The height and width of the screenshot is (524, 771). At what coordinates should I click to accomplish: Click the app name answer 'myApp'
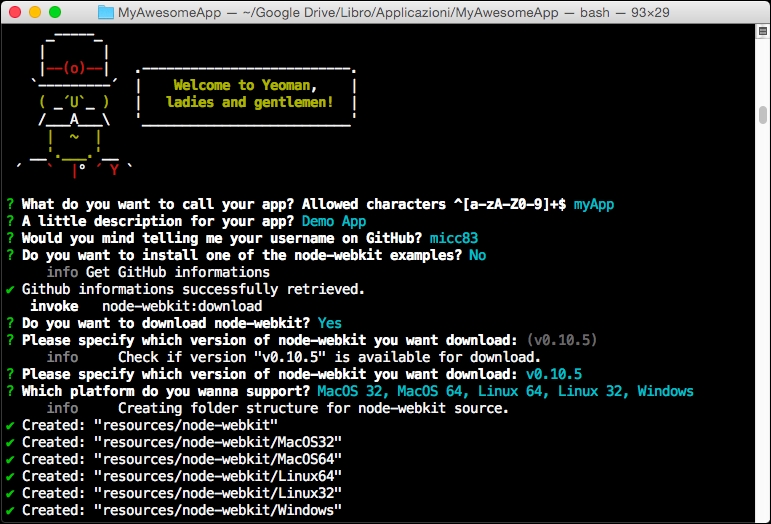point(593,204)
